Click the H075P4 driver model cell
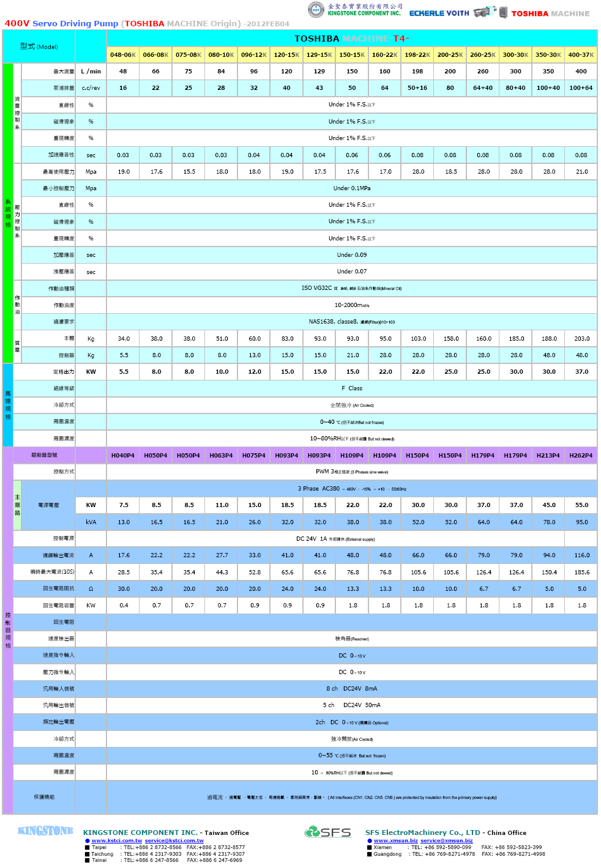The image size is (601, 868). (254, 455)
